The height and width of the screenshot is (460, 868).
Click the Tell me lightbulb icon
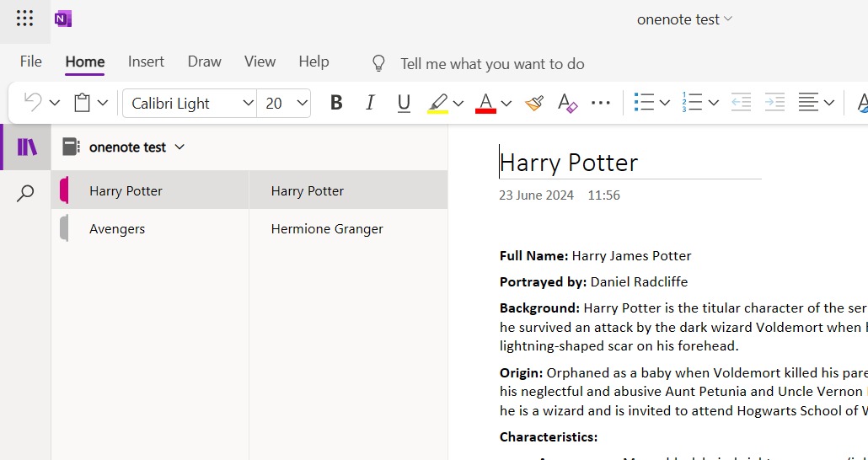click(378, 64)
